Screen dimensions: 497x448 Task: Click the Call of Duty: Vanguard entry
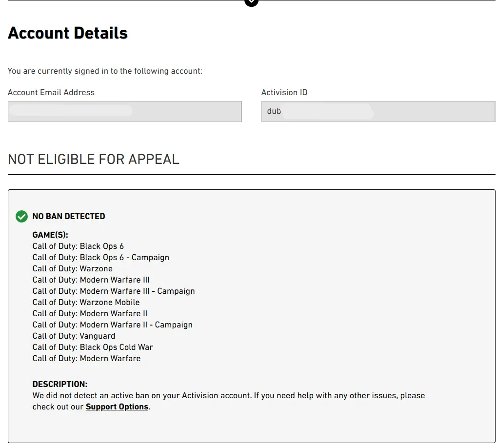pos(74,336)
